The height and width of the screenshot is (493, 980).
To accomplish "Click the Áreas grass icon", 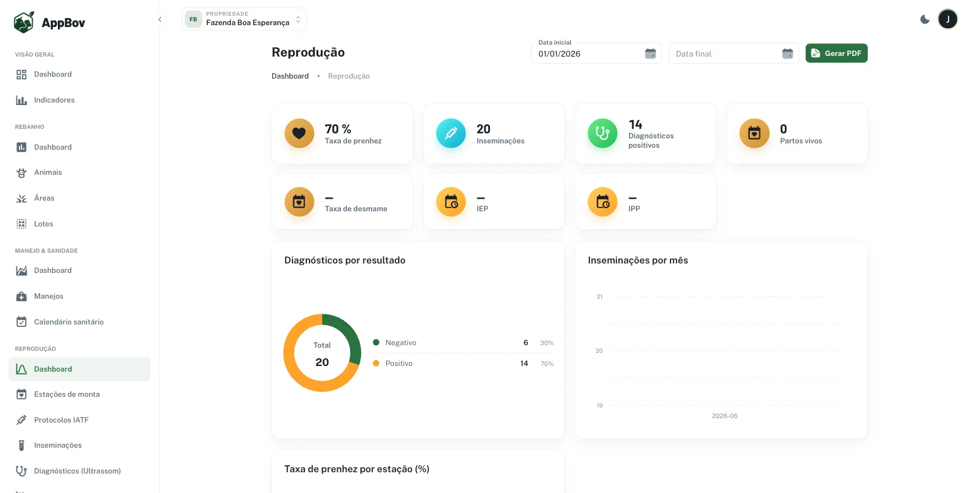I will pos(21,198).
